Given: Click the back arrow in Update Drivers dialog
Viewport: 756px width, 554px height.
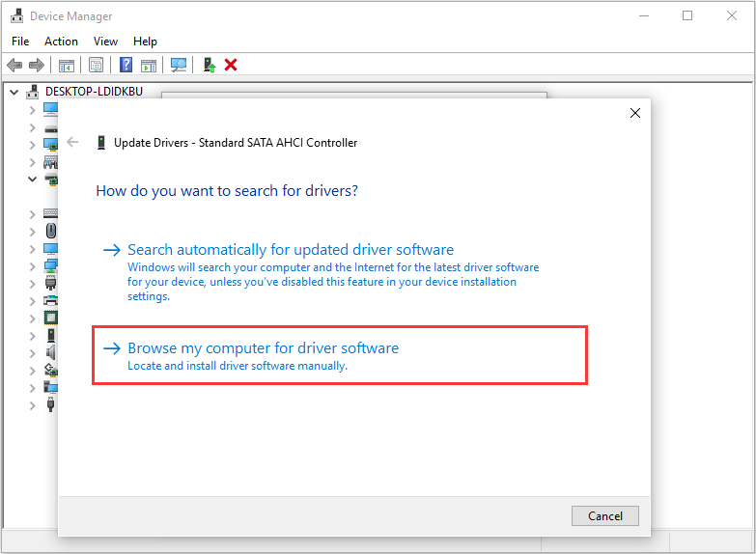Looking at the screenshot, I should click(x=72, y=142).
